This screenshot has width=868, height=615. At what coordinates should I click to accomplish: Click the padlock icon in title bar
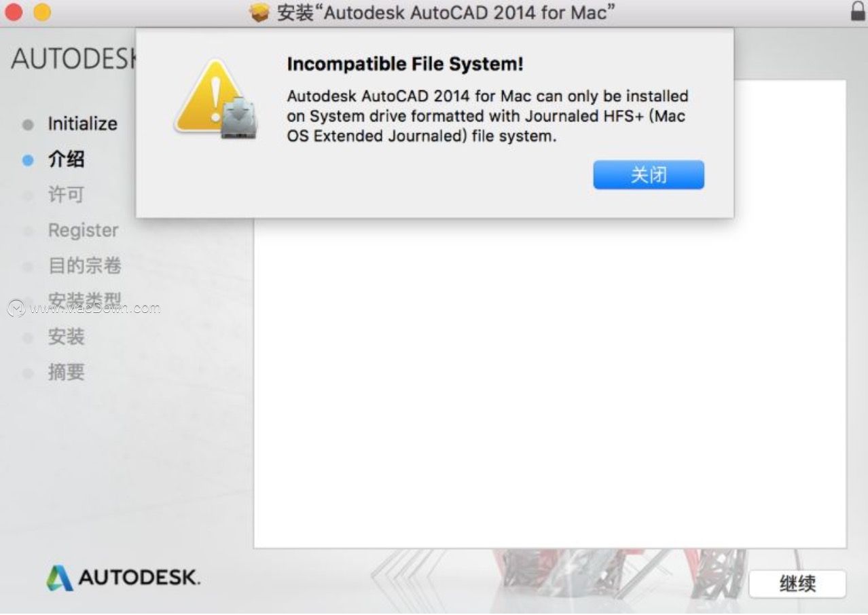tap(857, 12)
